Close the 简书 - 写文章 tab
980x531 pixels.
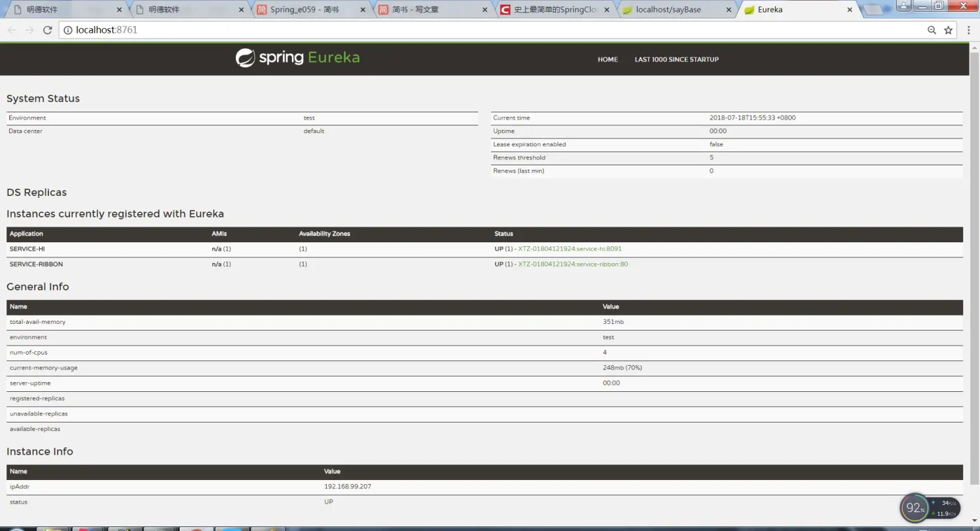485,10
